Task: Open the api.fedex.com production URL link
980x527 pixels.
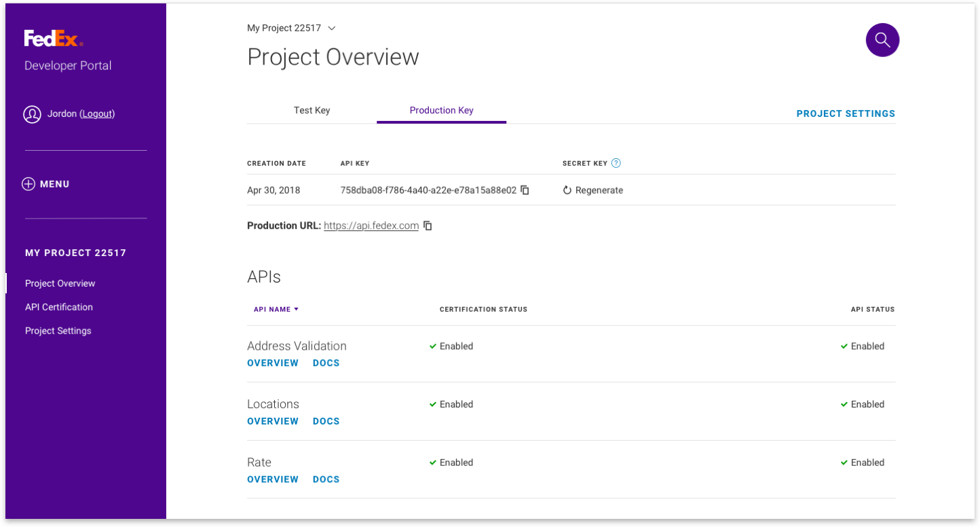Action: click(x=371, y=226)
